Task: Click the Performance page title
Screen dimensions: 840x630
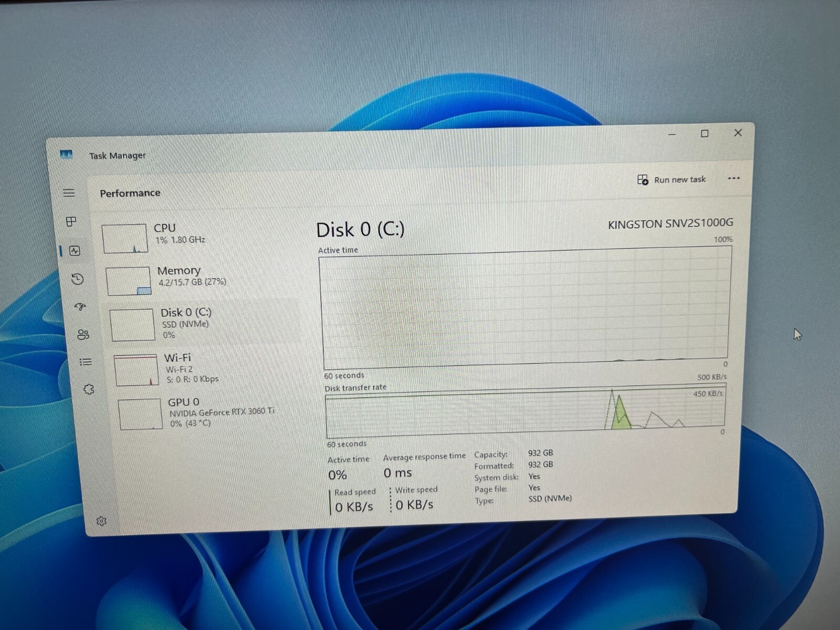Action: [x=130, y=193]
